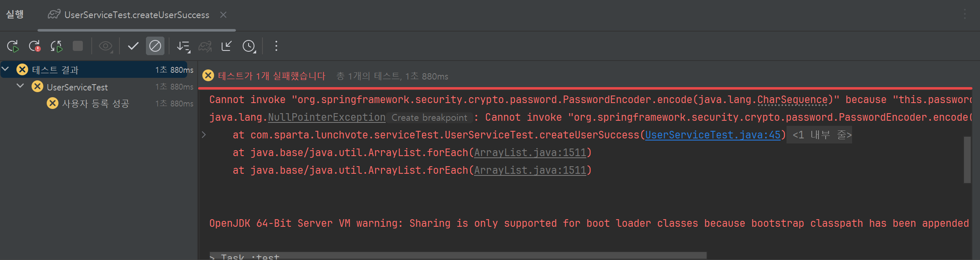The height and width of the screenshot is (260, 980).
Task: Click the NullPointerException link
Action: [x=327, y=117]
